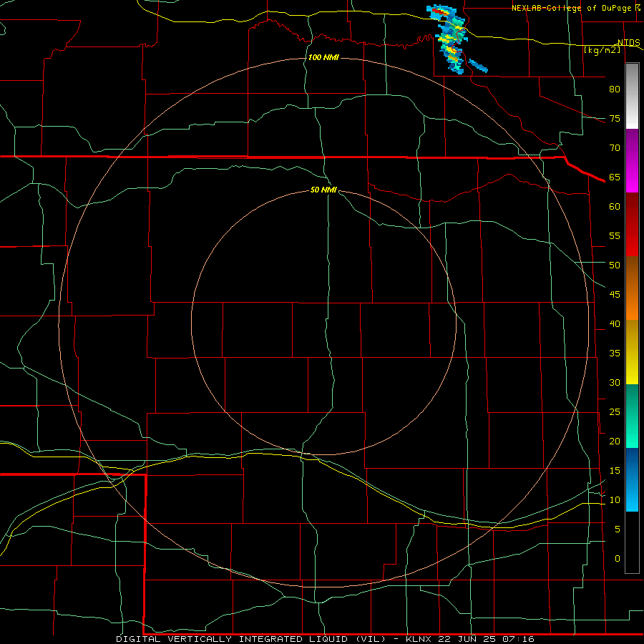Screen dimensions: 644x644
Task: Click the green segment of the color scale
Action: [632, 416]
